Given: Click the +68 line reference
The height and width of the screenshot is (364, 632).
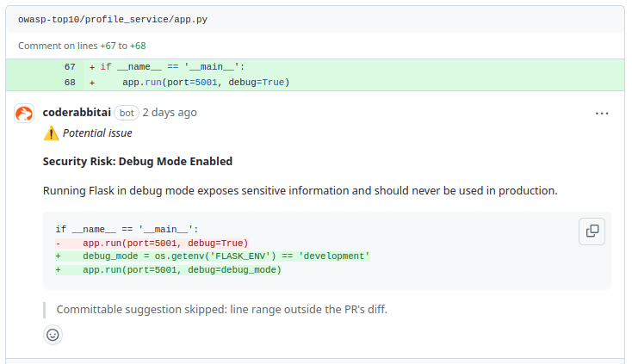Looking at the screenshot, I should 138,46.
